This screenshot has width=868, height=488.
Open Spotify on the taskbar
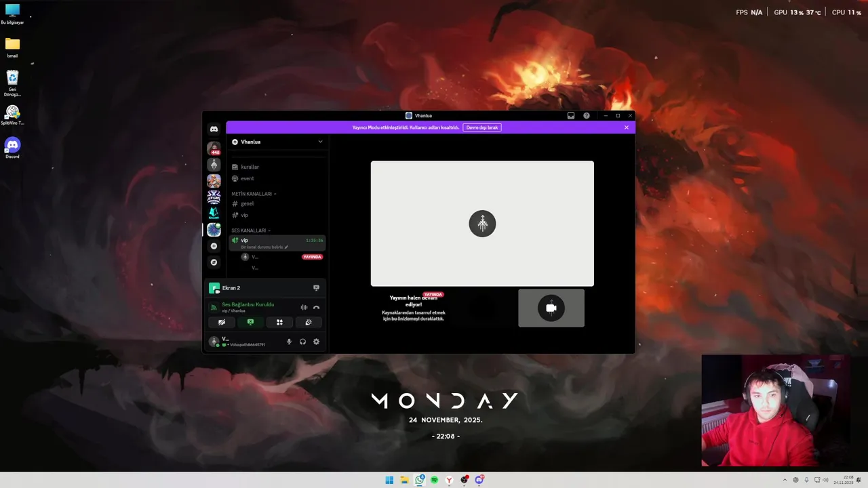(x=435, y=480)
